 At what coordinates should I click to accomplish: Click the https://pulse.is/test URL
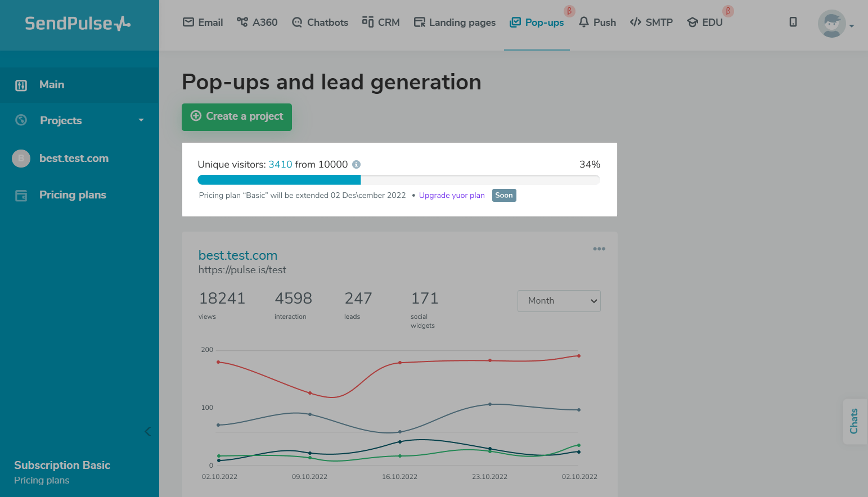click(242, 270)
